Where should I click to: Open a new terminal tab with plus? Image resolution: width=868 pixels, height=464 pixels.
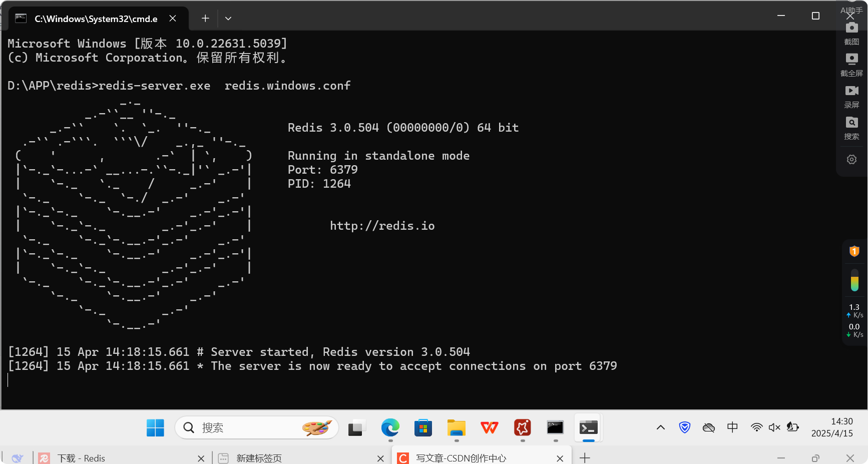(205, 19)
